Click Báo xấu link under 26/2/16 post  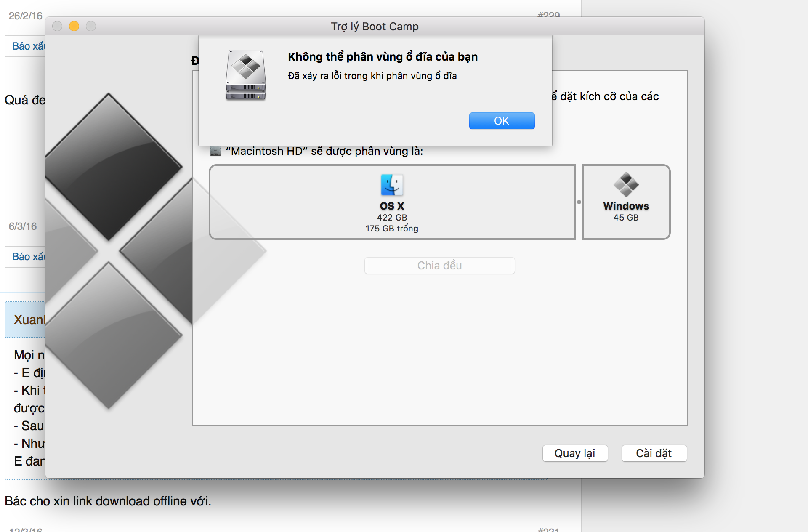coord(28,46)
